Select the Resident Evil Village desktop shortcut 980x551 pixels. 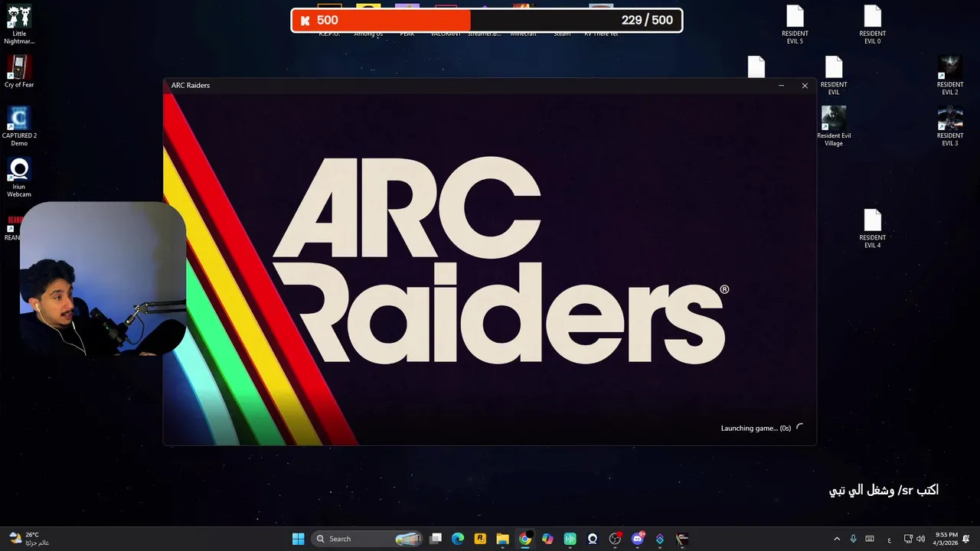834,126
